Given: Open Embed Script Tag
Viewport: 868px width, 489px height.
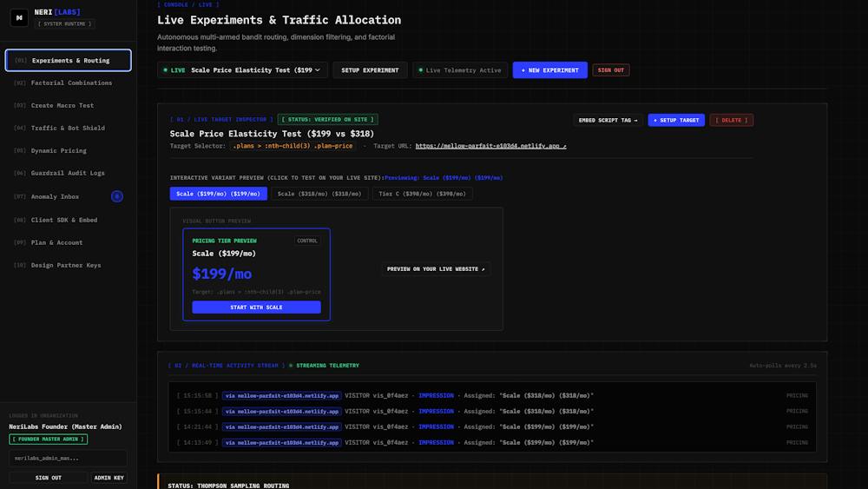Looking at the screenshot, I should tap(608, 120).
